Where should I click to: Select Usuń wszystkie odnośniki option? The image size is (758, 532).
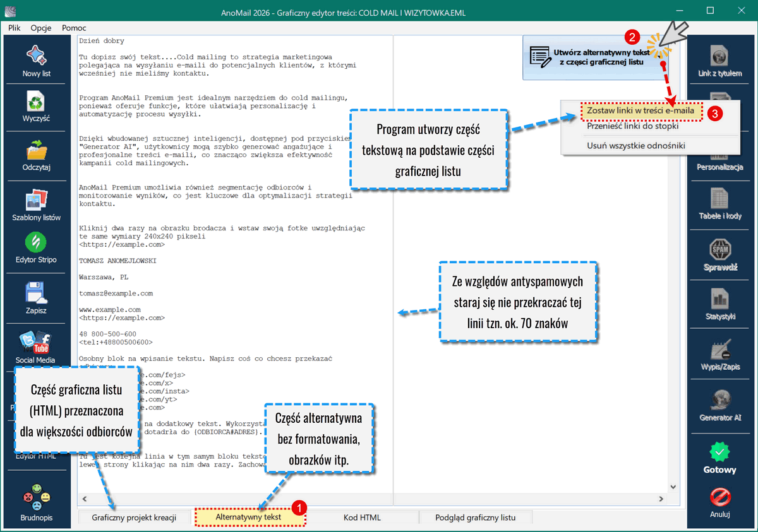(x=636, y=145)
